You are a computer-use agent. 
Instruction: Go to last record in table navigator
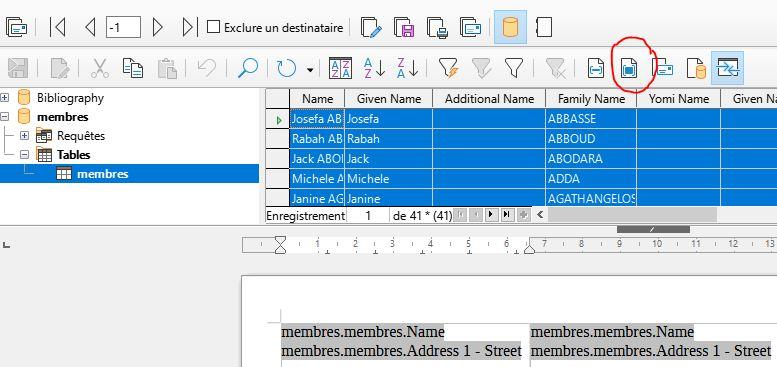click(x=506, y=215)
